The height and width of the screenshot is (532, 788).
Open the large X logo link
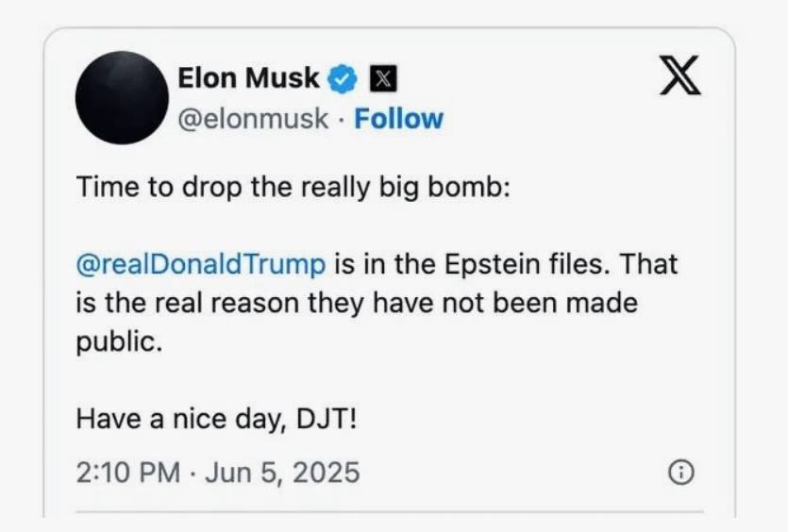[x=679, y=76]
